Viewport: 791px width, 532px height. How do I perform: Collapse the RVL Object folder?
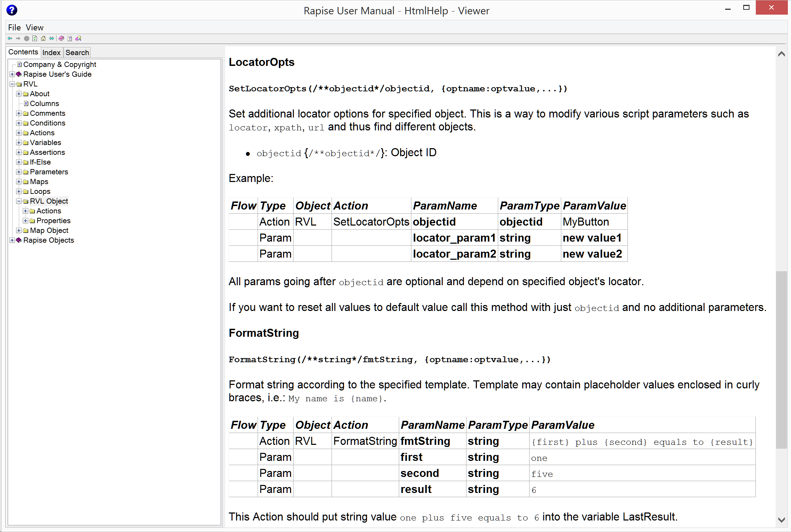coord(19,201)
